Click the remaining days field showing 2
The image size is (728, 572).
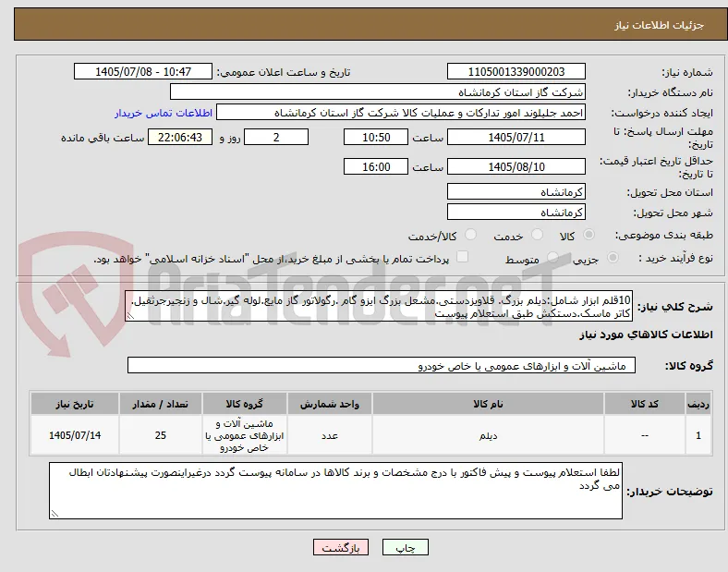click(x=276, y=138)
